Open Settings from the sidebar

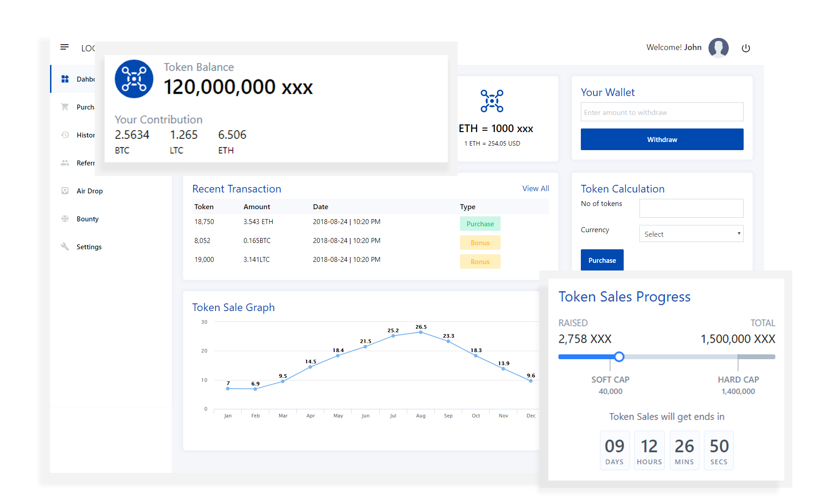tap(89, 247)
